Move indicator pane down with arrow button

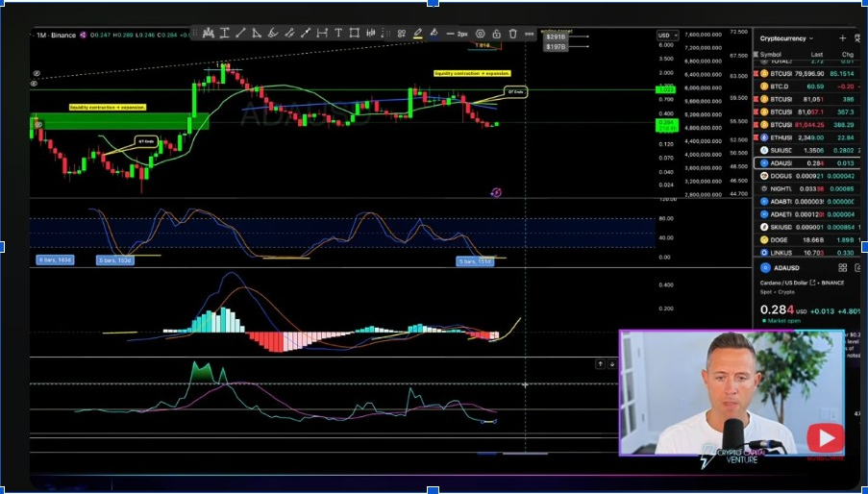tap(611, 364)
